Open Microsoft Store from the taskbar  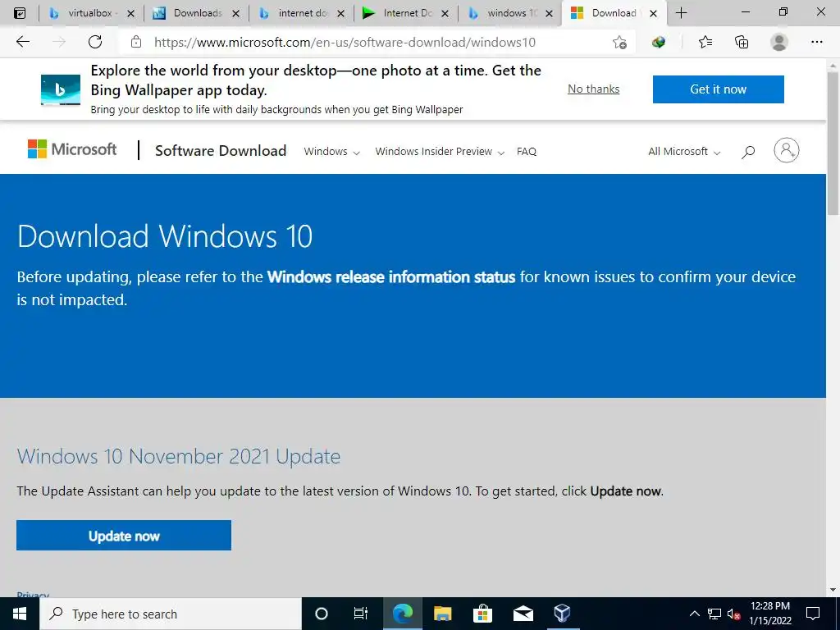click(x=482, y=614)
